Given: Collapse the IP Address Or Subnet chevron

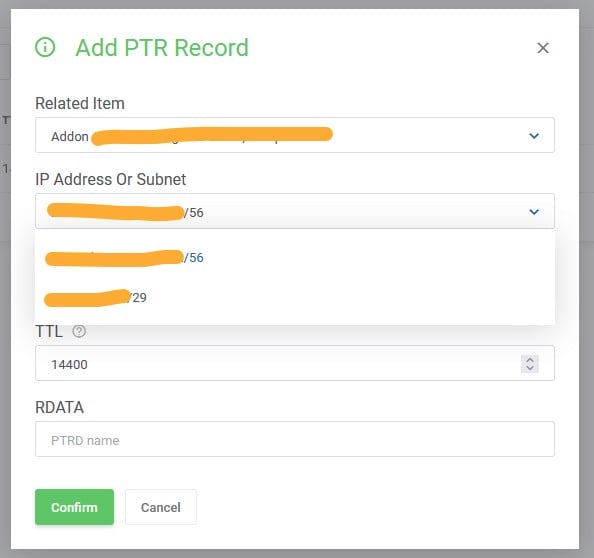Looking at the screenshot, I should pos(534,212).
